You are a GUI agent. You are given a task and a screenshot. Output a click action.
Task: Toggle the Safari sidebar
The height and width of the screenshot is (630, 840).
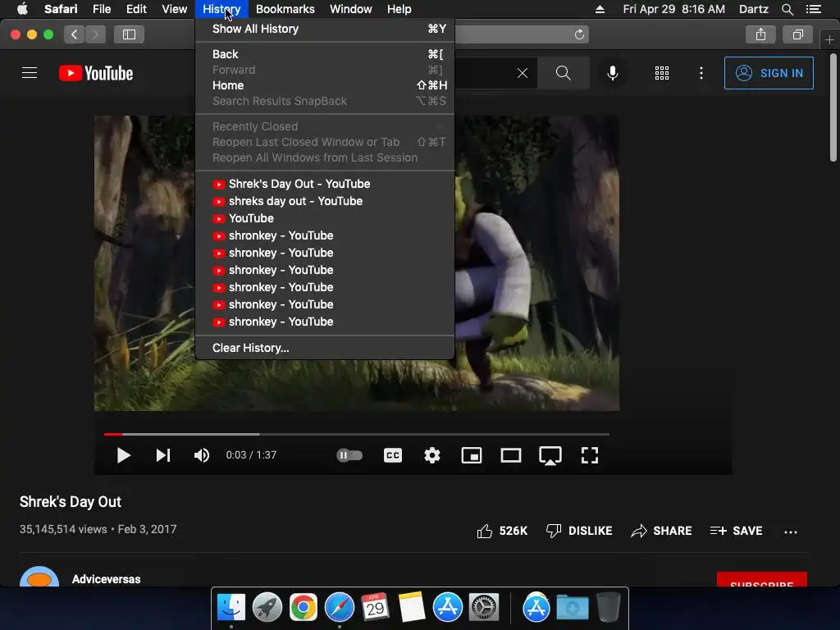coord(129,34)
